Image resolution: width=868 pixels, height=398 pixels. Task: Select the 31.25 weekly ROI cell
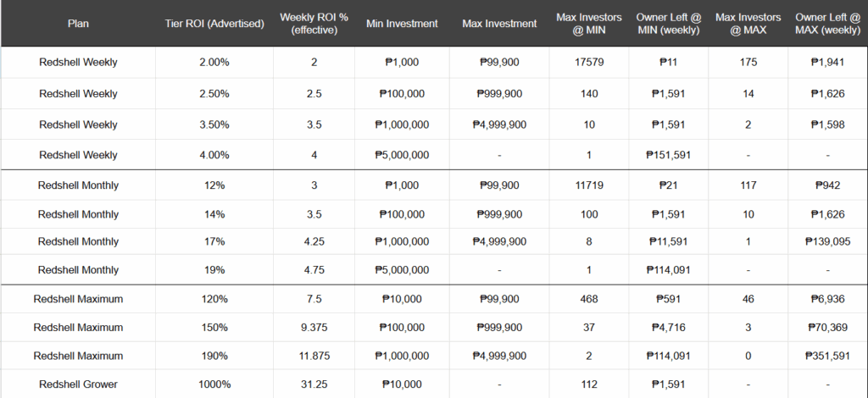314,384
